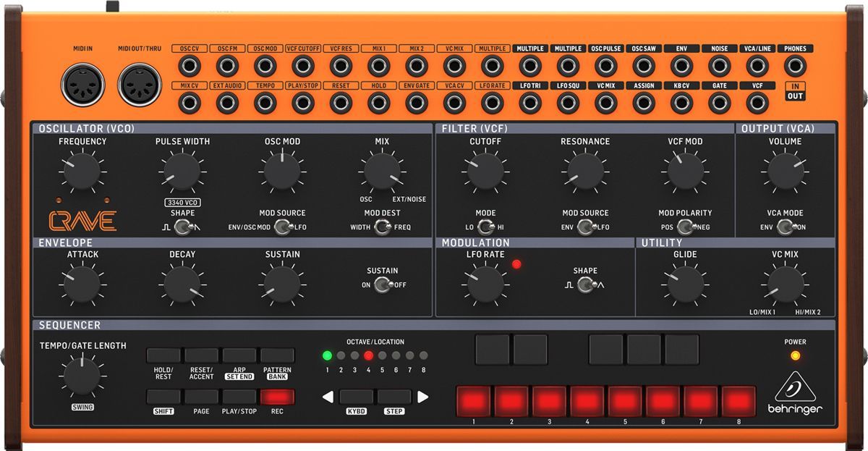Click the NOISE output jack
Viewport: 868px width, 451px height.
click(719, 67)
